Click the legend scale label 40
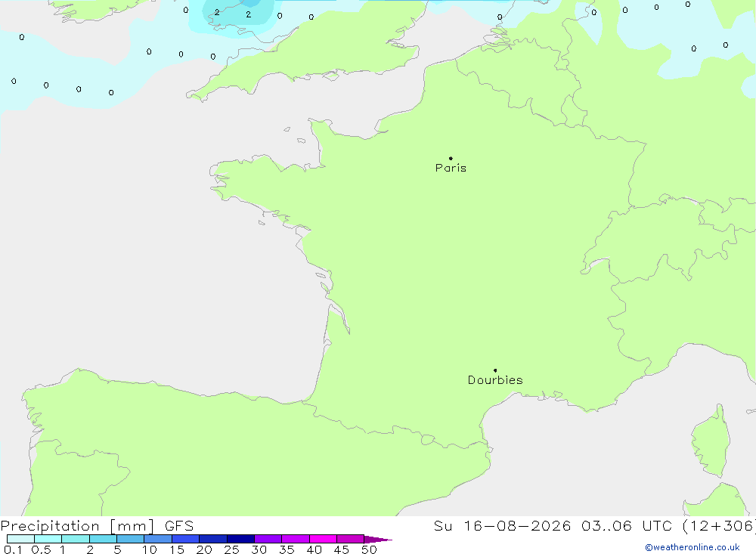The image size is (756, 554). pos(314,549)
